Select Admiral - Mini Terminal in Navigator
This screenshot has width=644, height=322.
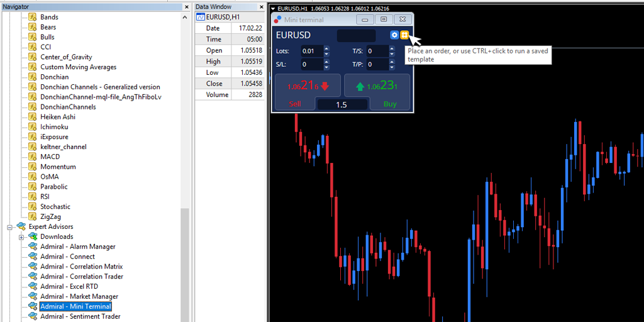(75, 306)
